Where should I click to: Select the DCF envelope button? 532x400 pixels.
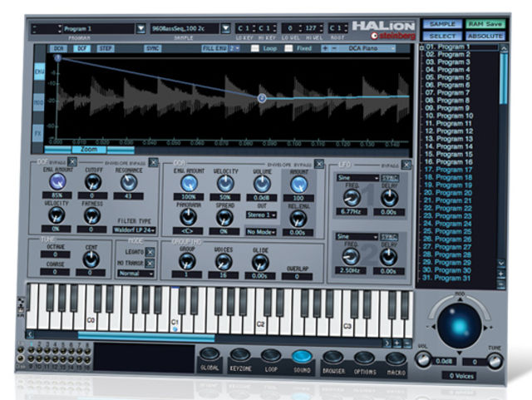click(81, 48)
